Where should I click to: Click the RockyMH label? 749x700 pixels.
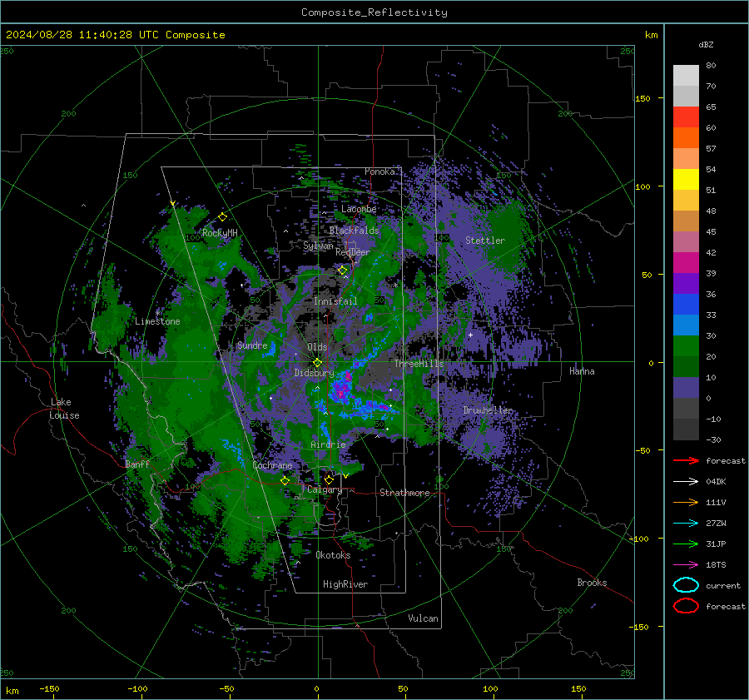click(220, 233)
